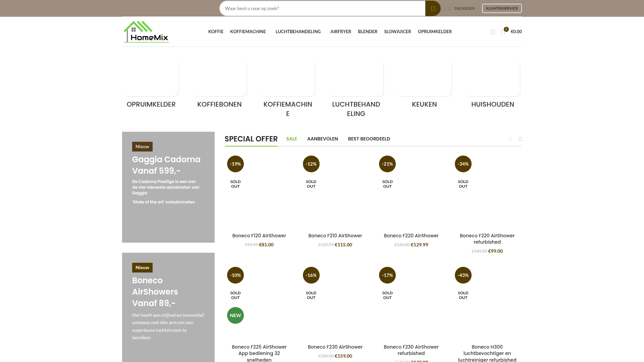Expand the LUCHTBEHANDELING menu dropdown
This screenshot has width=644, height=362.
coord(300,32)
